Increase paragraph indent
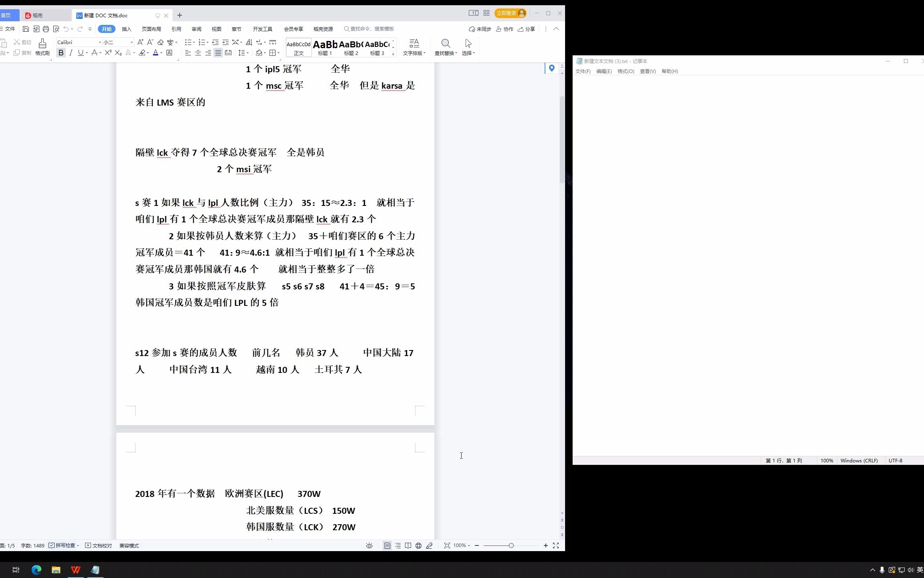 pos(225,42)
